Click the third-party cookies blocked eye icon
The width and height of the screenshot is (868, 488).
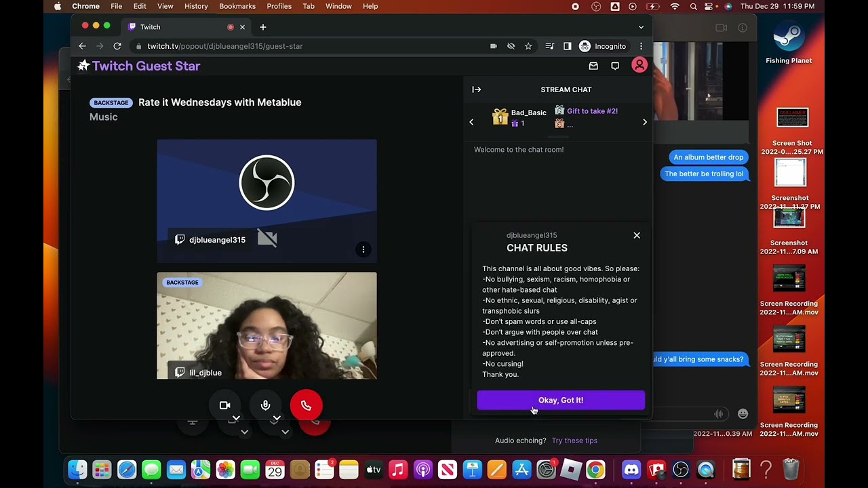pos(511,46)
